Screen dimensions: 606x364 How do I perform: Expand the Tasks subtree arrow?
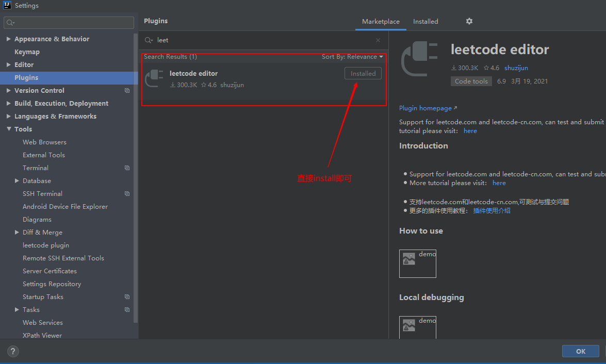click(17, 309)
